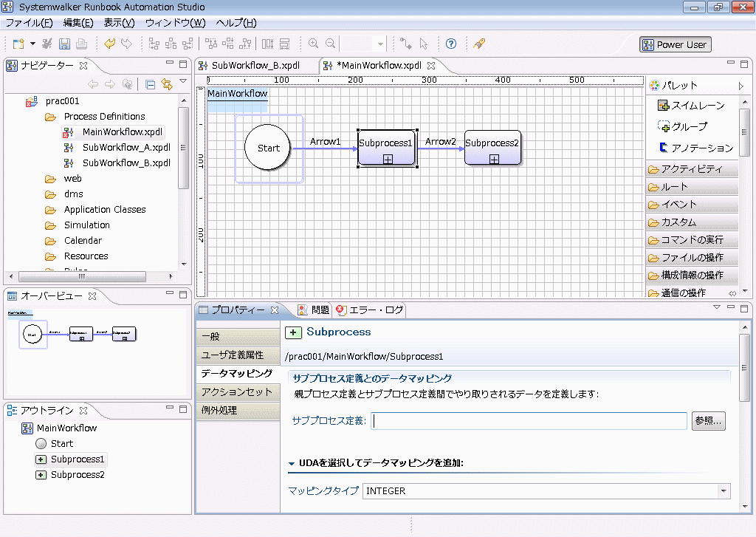Click the Print icon in the toolbar
This screenshot has width=756, height=537.
(82, 44)
